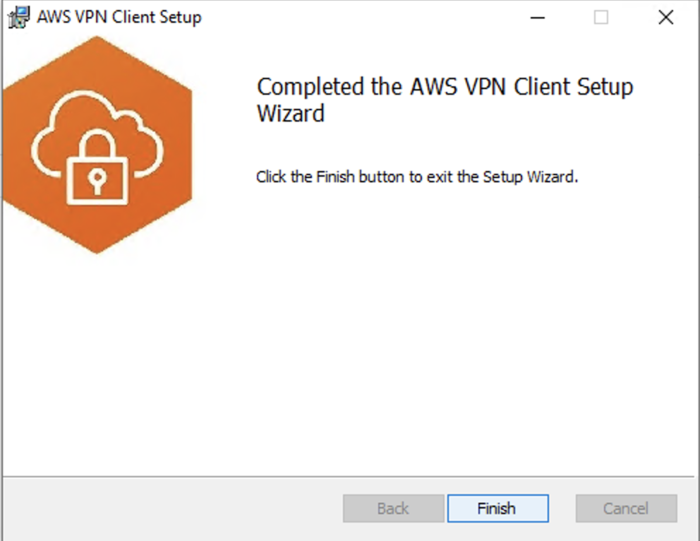This screenshot has height=541, width=700.
Task: Click the Finish button
Action: tap(498, 508)
